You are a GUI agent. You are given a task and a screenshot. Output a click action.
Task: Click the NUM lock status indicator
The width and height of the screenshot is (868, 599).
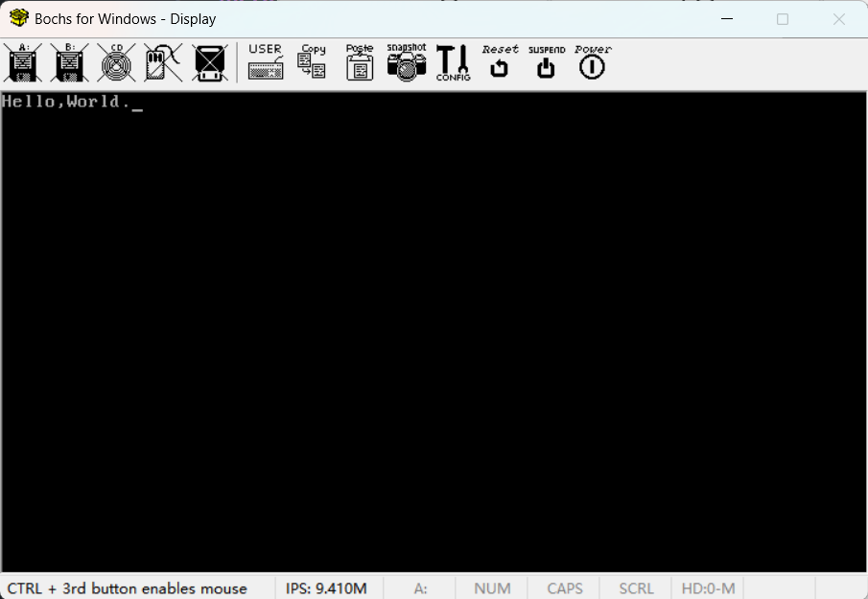click(492, 588)
